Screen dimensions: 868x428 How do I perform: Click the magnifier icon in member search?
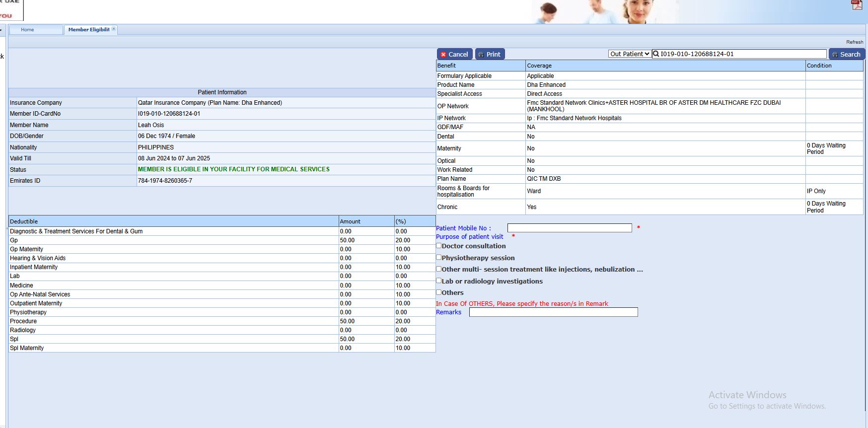tap(656, 54)
